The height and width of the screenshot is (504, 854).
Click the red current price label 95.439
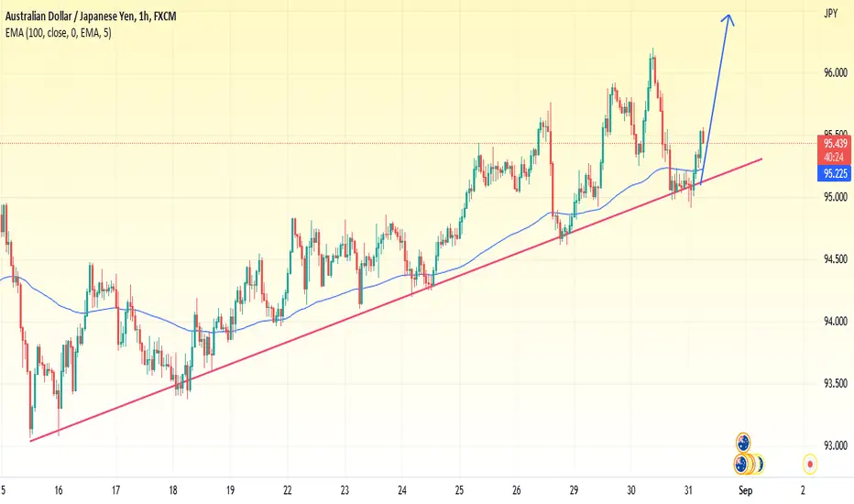pos(835,144)
